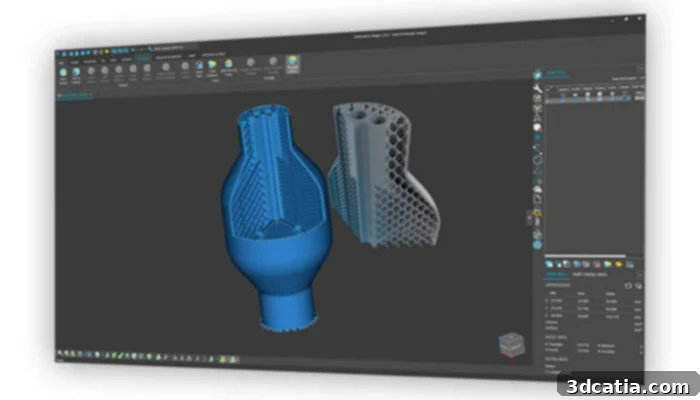Click the wrench icon in the vertical toolbar
Viewport: 700px width, 400px height.
click(538, 88)
